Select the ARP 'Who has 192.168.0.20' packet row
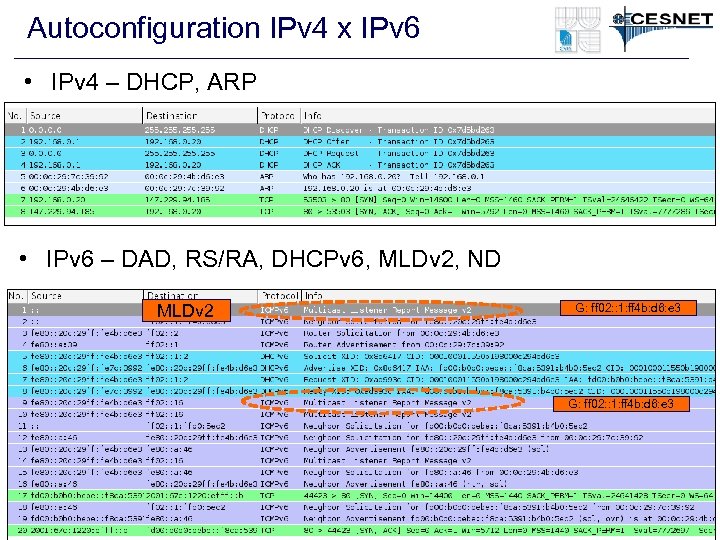The image size is (720, 540). (x=360, y=176)
